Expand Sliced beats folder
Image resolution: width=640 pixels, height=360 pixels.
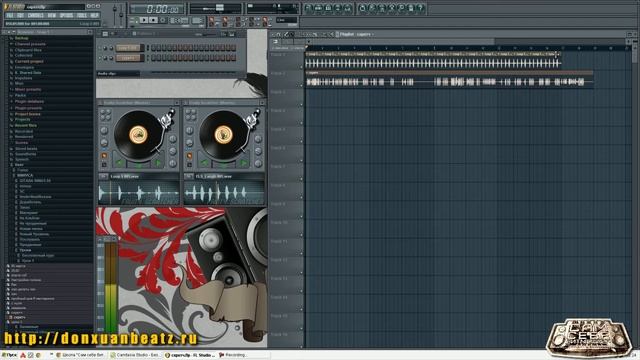tap(25, 149)
